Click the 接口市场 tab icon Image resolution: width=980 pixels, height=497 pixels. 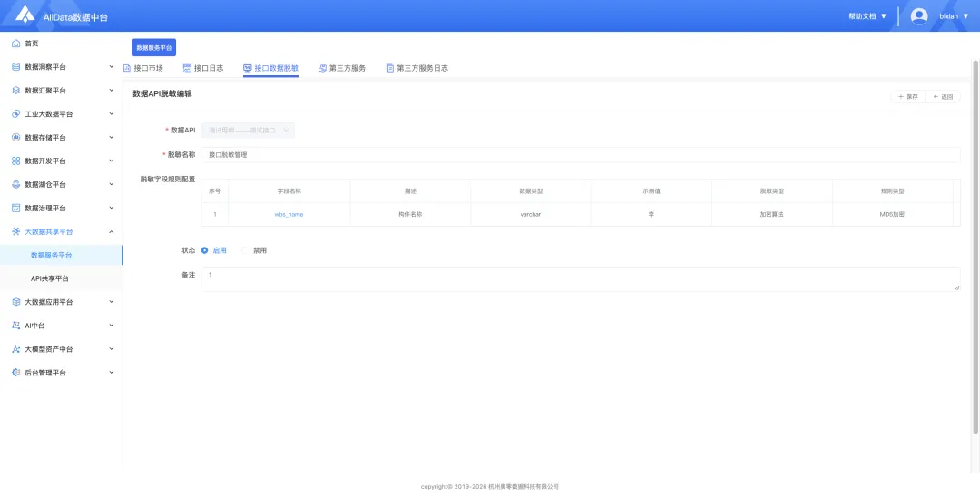127,68
